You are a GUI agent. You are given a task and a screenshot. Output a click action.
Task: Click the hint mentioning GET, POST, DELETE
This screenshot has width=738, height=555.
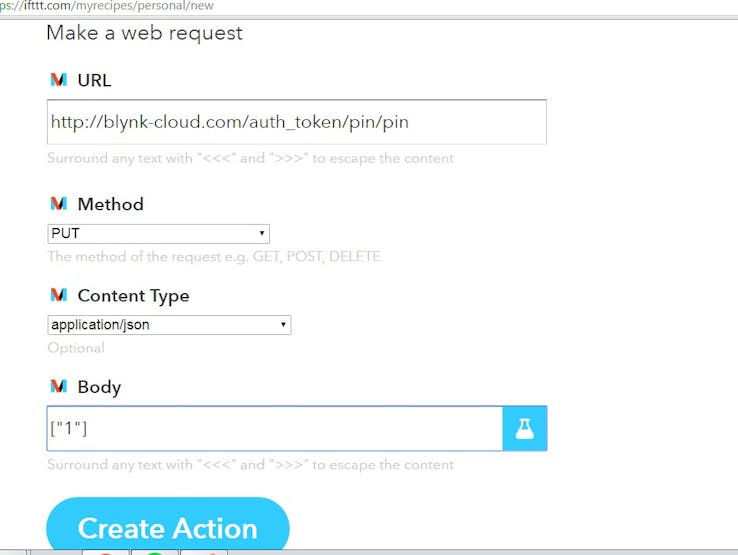[215, 257]
